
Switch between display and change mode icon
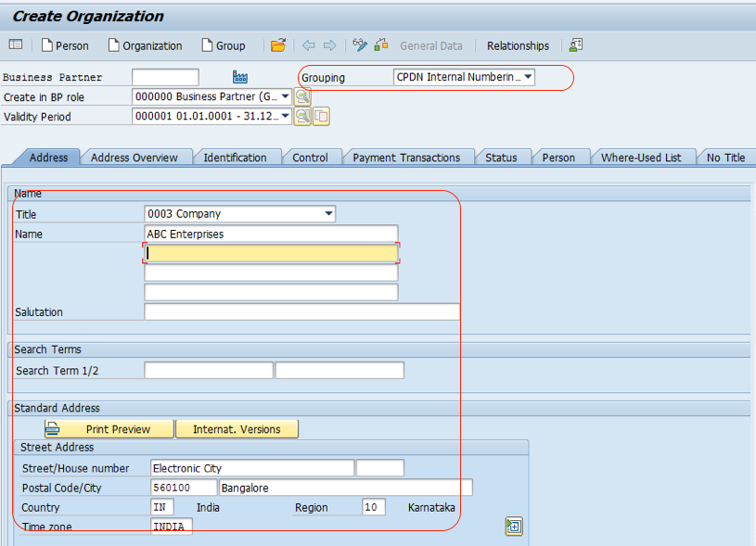[360, 44]
